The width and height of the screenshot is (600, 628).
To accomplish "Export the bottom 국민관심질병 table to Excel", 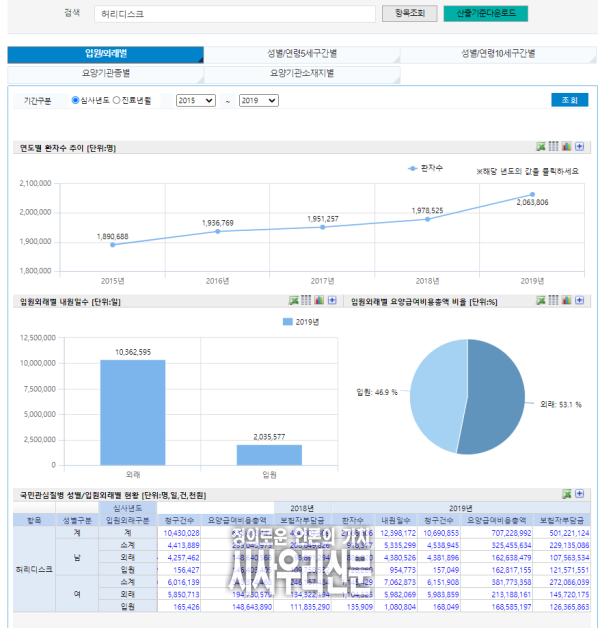I will [x=566, y=494].
